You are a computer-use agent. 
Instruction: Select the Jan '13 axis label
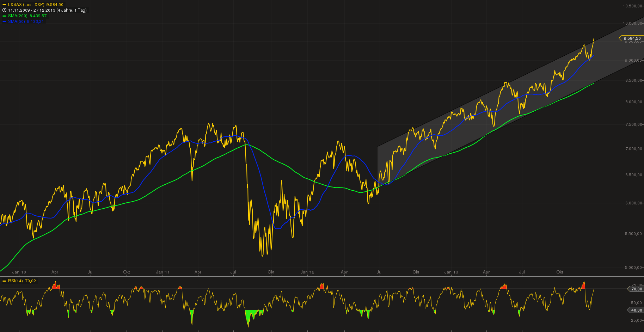(x=451, y=272)
